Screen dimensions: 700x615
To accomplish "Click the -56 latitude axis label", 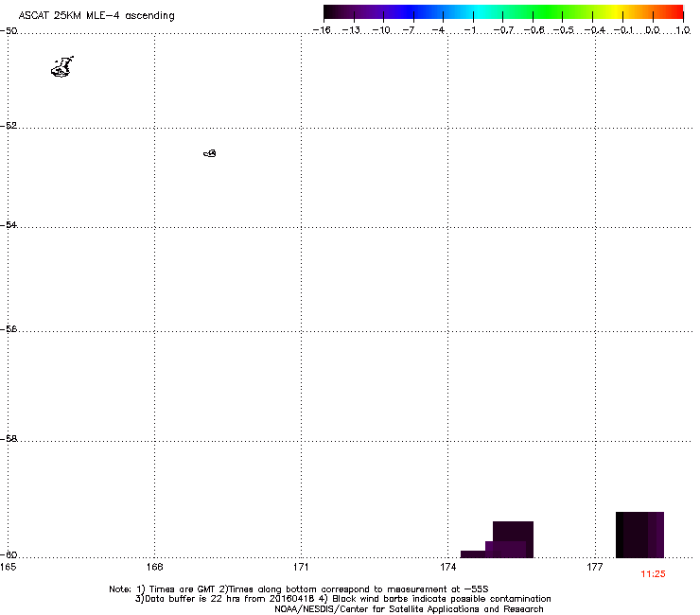I will pos(9,328).
